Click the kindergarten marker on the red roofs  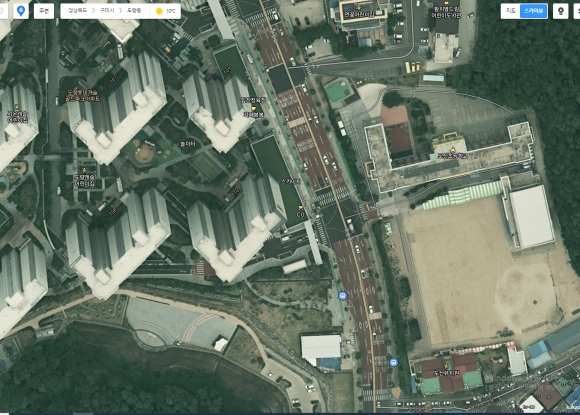(446, 370)
